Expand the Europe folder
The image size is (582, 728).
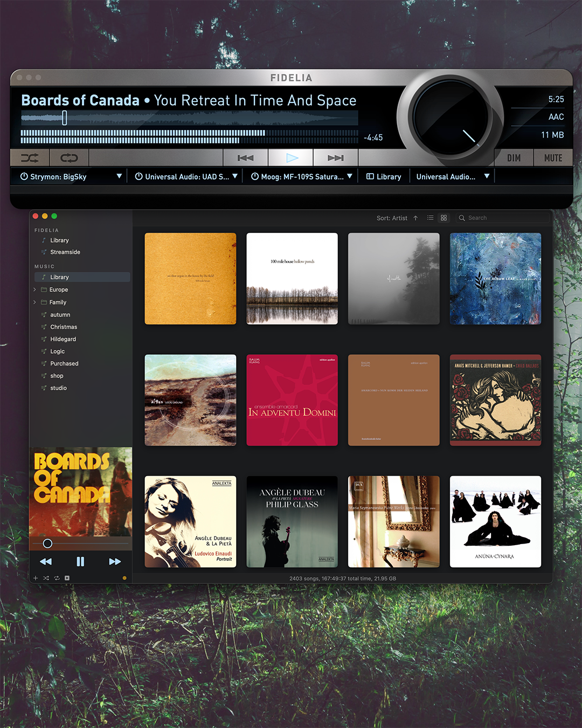[x=35, y=290]
